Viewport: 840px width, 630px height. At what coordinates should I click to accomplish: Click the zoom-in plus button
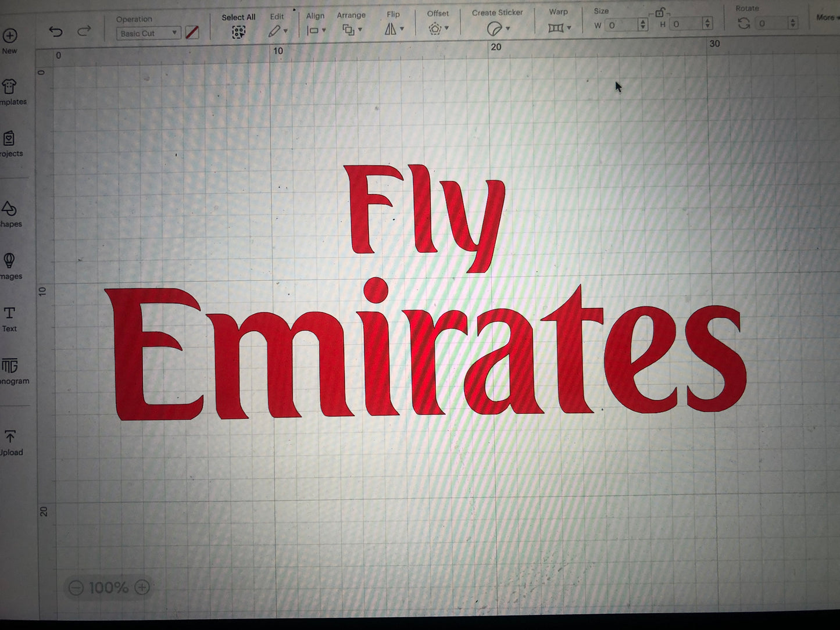click(141, 588)
